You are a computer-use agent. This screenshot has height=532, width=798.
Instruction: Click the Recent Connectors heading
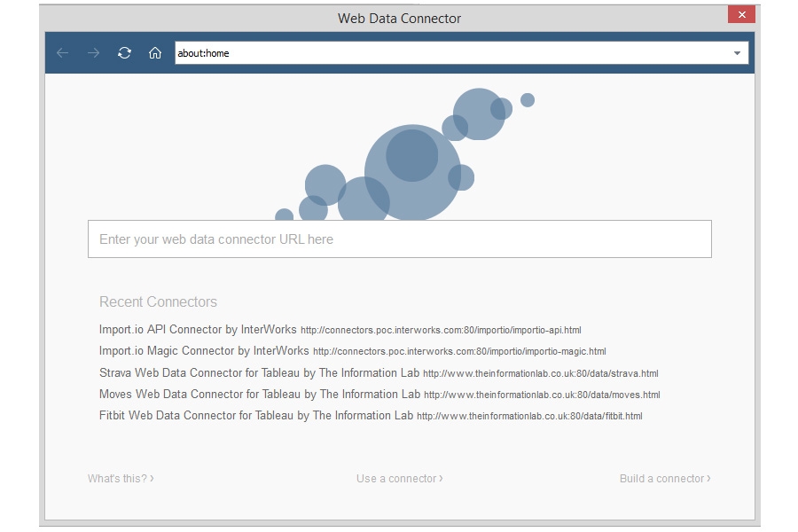point(158,301)
